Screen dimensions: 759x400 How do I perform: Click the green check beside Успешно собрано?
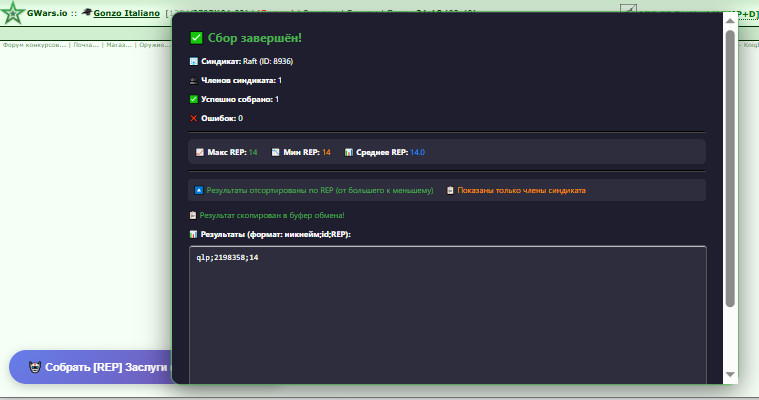tap(194, 99)
